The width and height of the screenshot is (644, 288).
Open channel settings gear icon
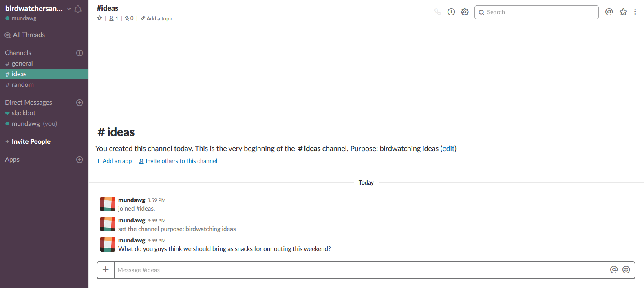pyautogui.click(x=465, y=12)
